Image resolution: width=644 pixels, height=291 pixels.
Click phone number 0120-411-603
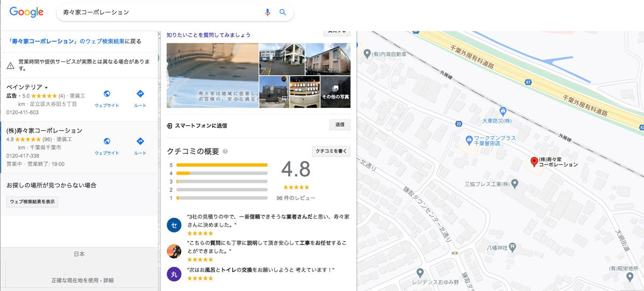pyautogui.click(x=23, y=113)
